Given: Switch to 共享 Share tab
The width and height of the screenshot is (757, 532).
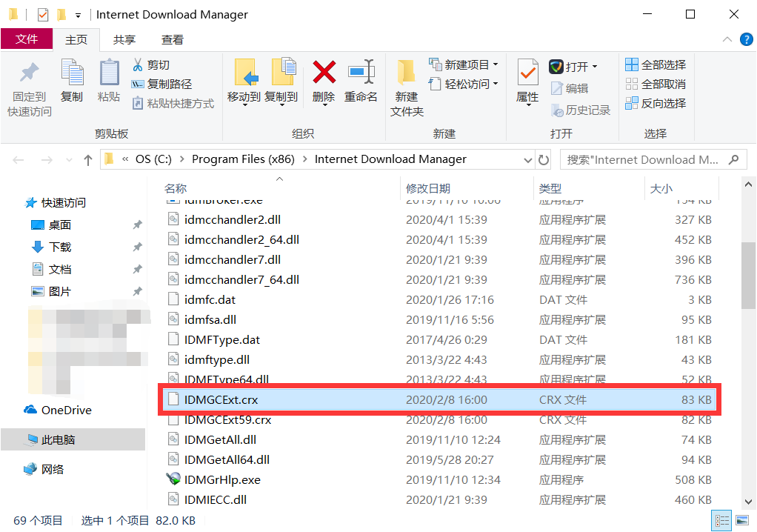Looking at the screenshot, I should tap(124, 39).
